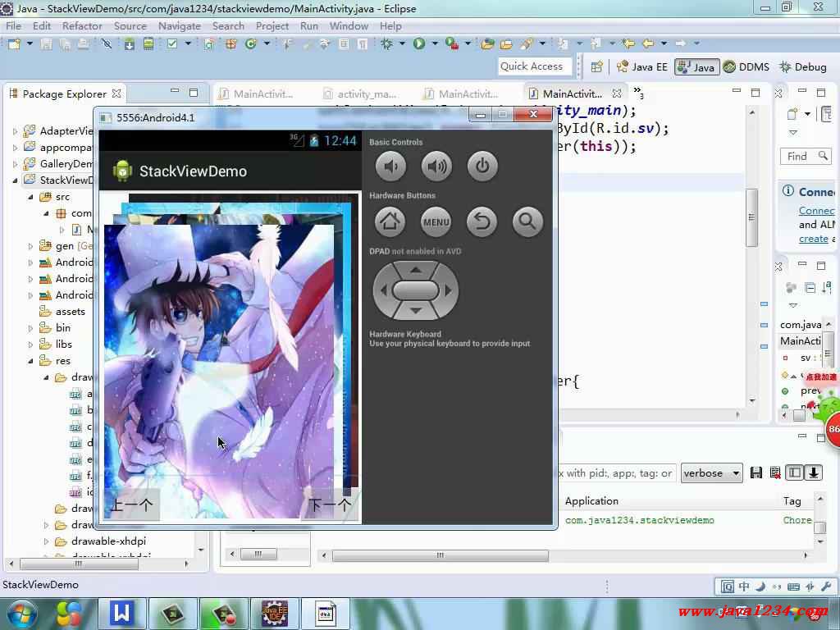The height and width of the screenshot is (630, 840).
Task: Toggle LogCat scroll lock button
Action: (813, 472)
